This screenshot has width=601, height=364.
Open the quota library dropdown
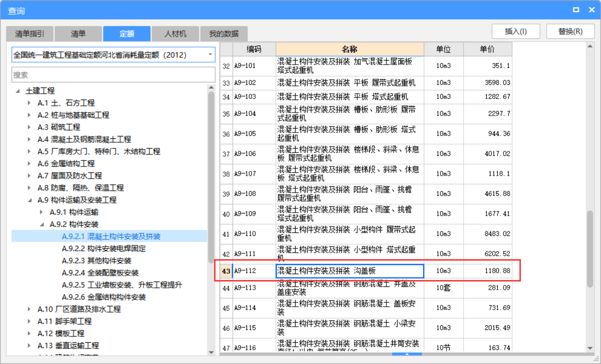210,55
